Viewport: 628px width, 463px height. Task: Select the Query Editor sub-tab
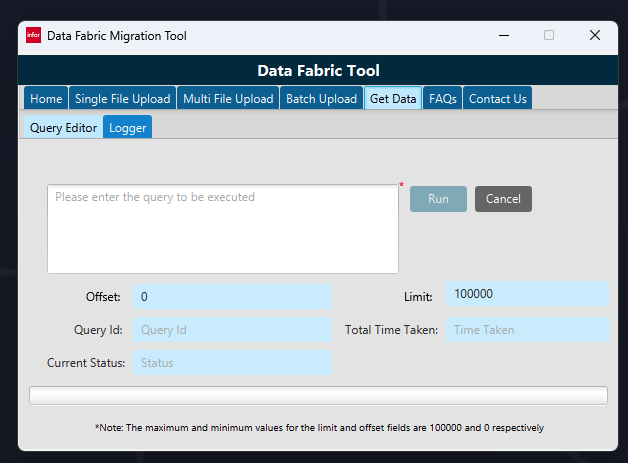pos(63,127)
